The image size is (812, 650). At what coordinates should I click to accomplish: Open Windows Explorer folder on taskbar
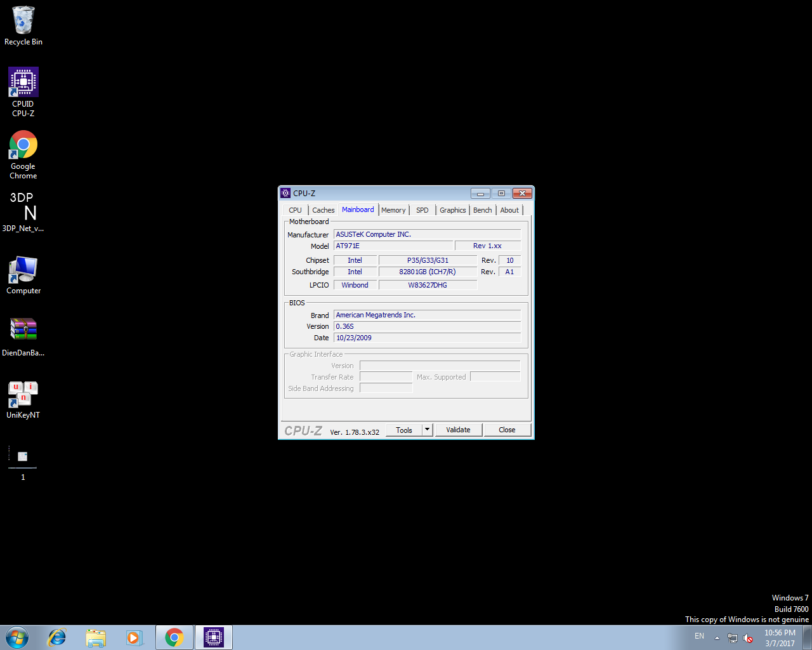(96, 637)
